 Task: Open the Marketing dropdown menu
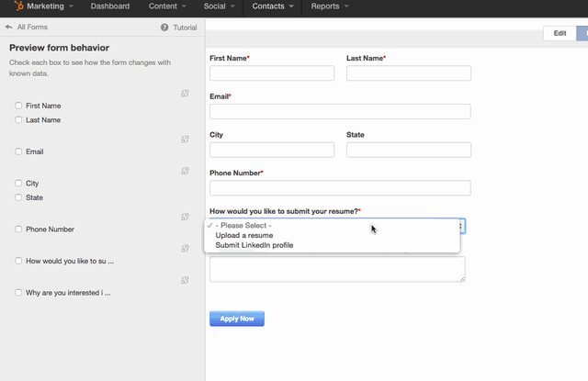click(50, 6)
